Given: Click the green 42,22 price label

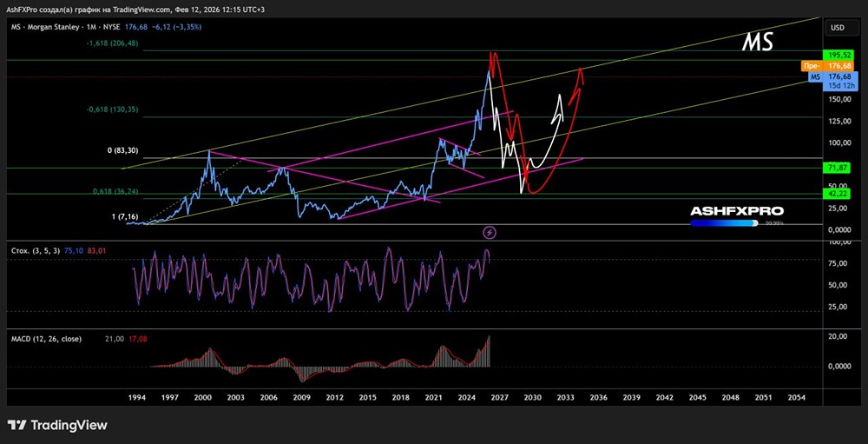Looking at the screenshot, I should point(835,194).
